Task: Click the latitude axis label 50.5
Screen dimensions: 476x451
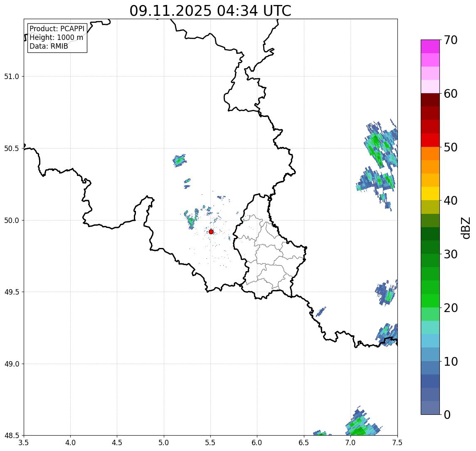Action: point(12,149)
